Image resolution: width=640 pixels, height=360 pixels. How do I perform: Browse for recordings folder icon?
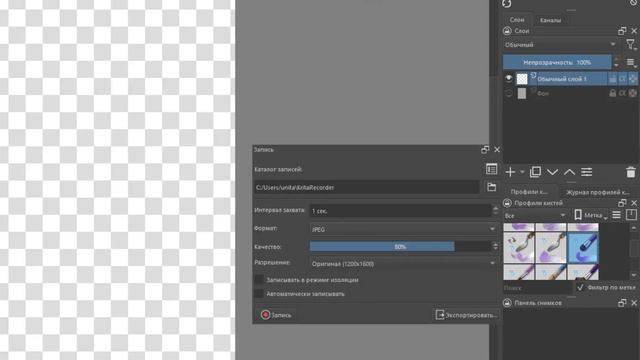(491, 187)
